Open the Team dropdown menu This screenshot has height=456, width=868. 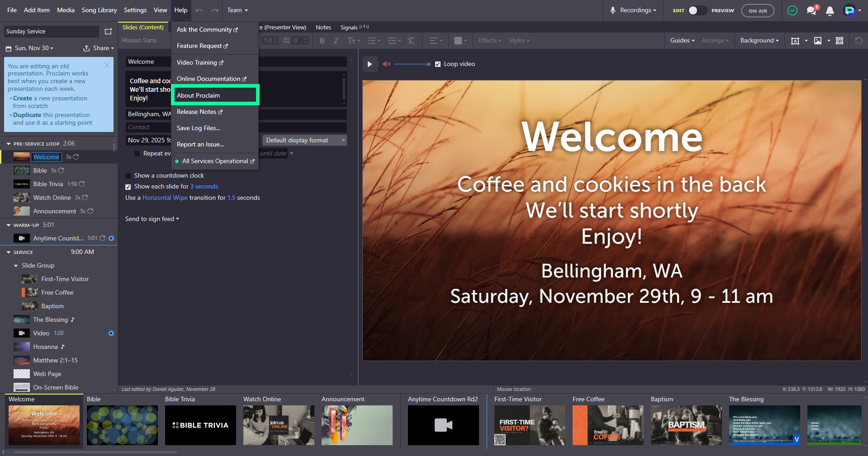(x=237, y=10)
